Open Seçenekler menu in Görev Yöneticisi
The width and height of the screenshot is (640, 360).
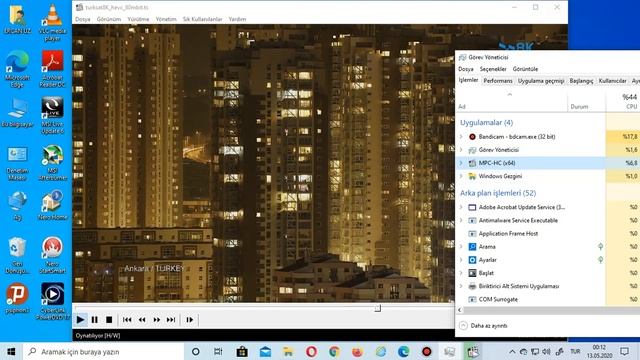pos(493,69)
